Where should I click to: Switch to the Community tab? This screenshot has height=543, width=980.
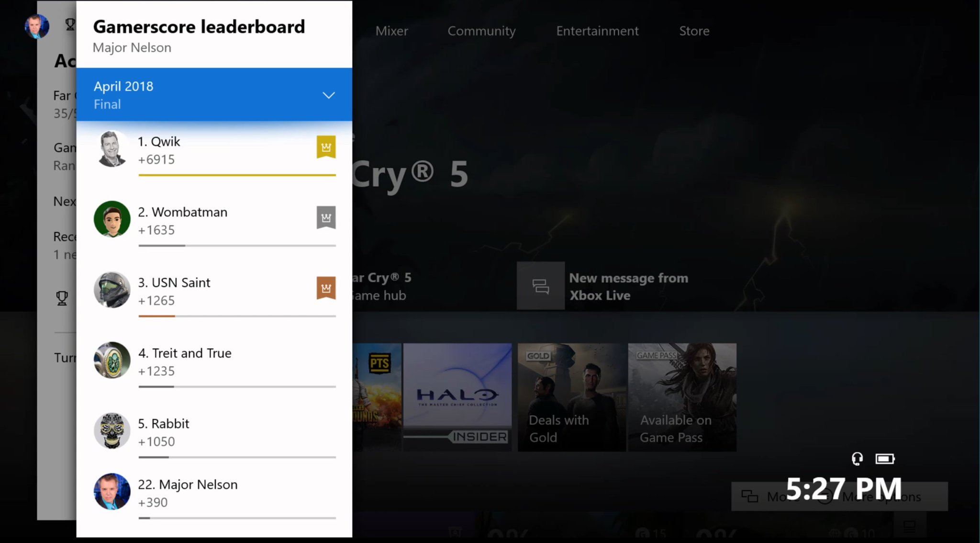[x=481, y=31]
